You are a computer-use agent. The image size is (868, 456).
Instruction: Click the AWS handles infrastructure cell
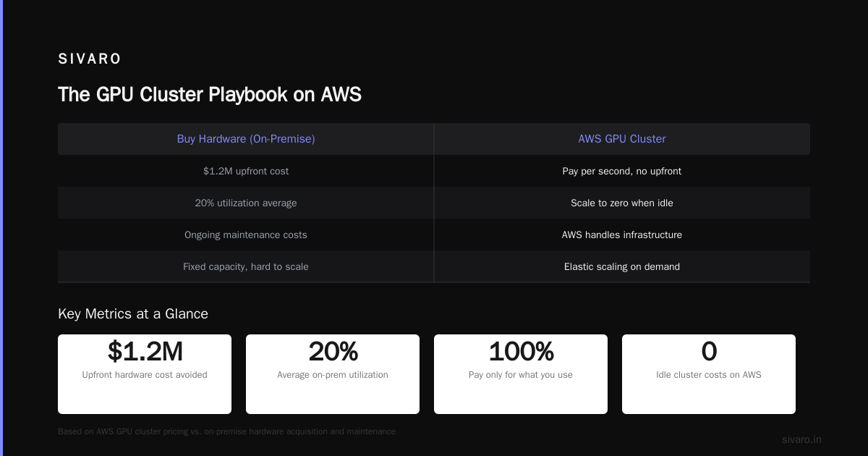click(622, 235)
